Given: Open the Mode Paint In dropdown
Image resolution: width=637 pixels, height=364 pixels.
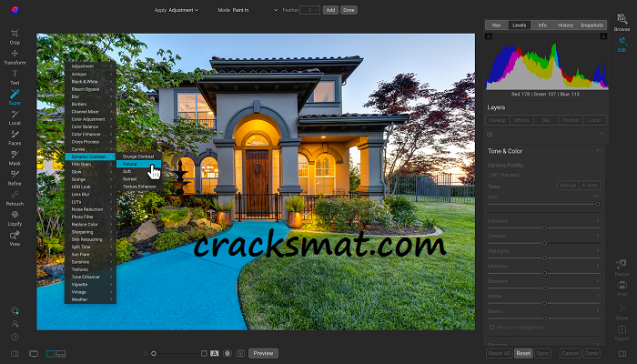Looking at the screenshot, I should click(255, 10).
